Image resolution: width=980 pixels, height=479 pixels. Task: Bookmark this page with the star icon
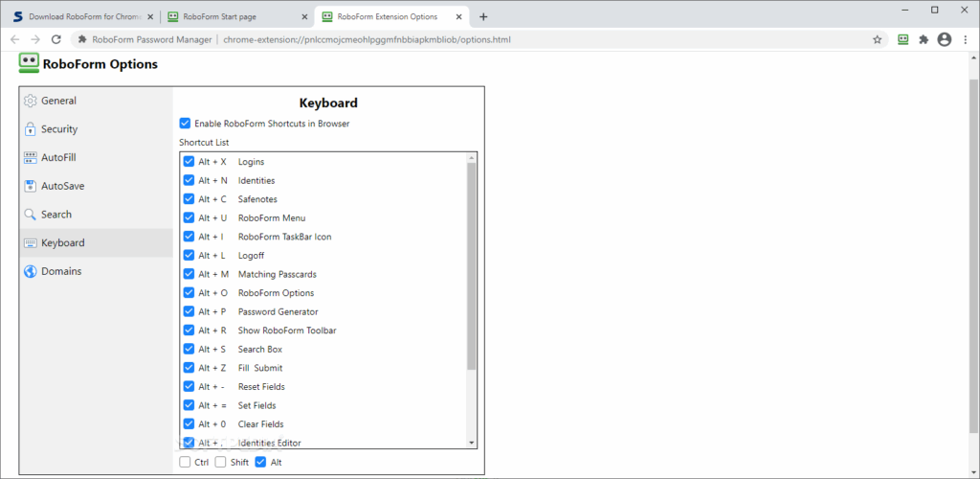tap(877, 39)
